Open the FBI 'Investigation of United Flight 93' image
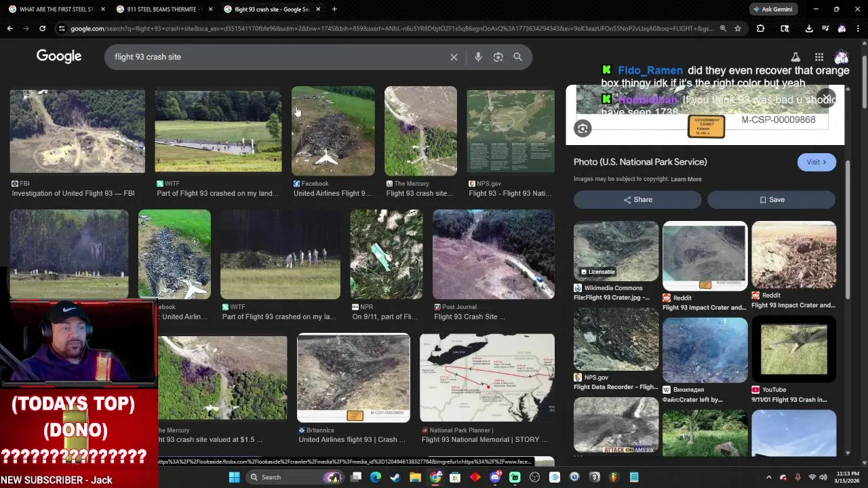This screenshot has width=868, height=488. point(77,131)
